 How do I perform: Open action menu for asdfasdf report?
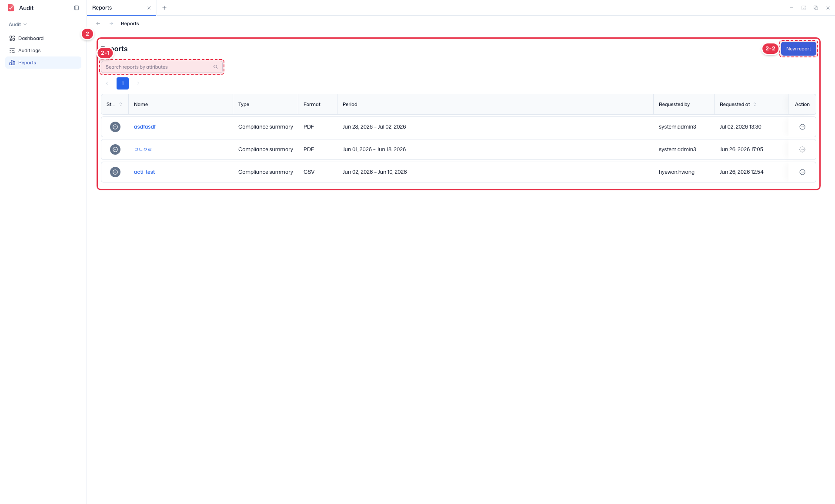[x=802, y=127]
